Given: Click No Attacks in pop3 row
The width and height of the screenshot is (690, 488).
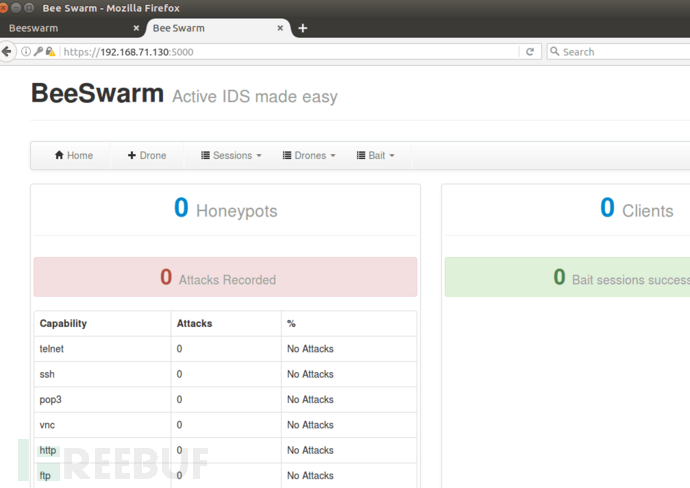Looking at the screenshot, I should (x=310, y=400).
